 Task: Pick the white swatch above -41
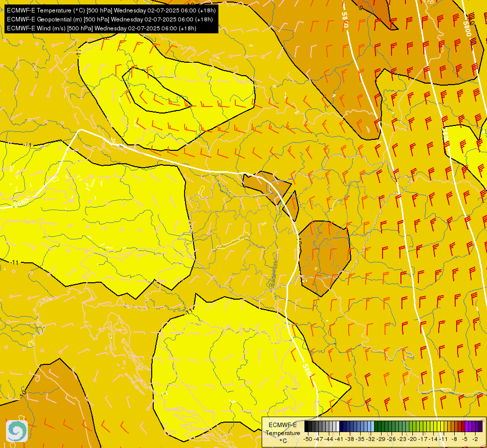click(338, 427)
